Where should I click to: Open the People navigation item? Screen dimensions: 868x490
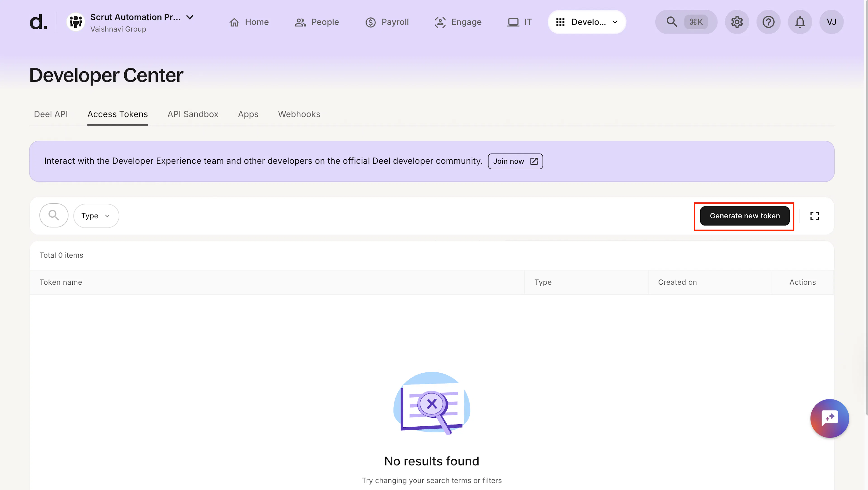click(317, 22)
